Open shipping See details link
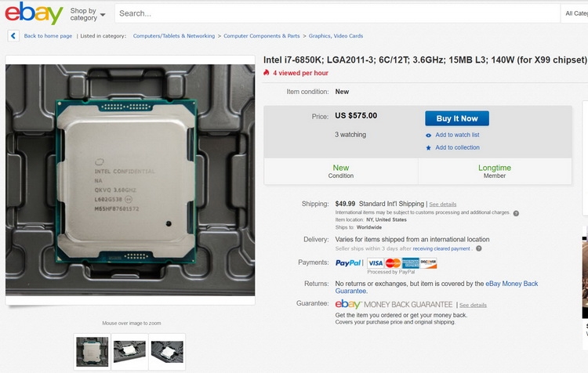Screen dimensions: 588x373 tap(442, 205)
